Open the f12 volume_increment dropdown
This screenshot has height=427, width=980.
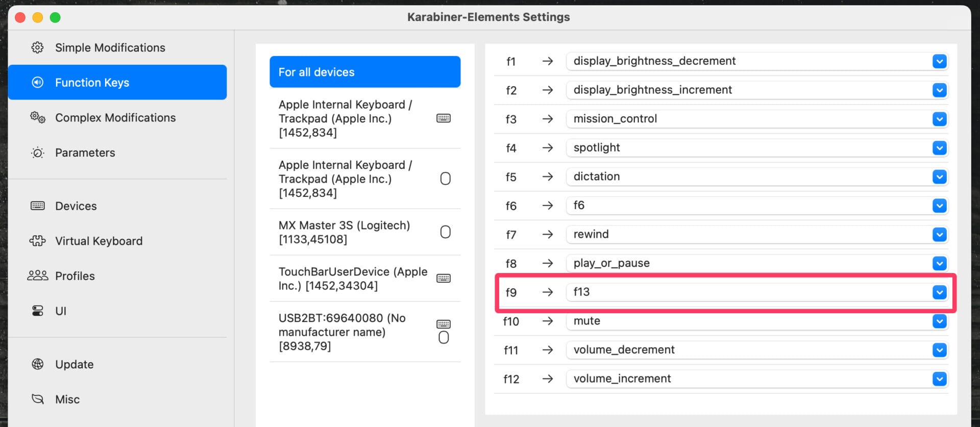(939, 379)
